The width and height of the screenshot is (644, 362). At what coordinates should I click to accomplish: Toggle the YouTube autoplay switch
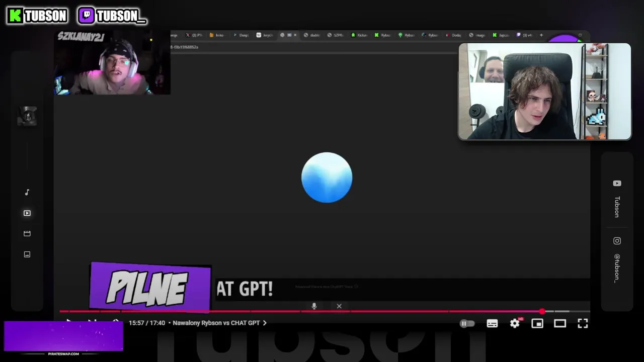coord(467,323)
